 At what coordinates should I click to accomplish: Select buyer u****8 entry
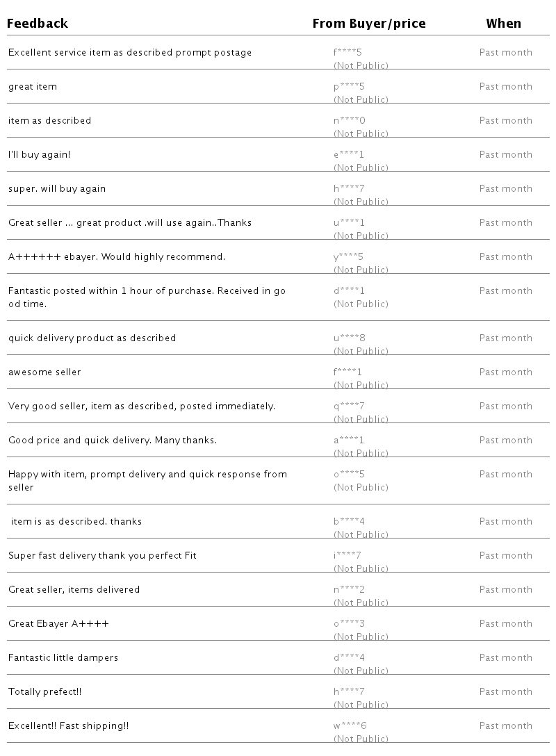(x=350, y=338)
